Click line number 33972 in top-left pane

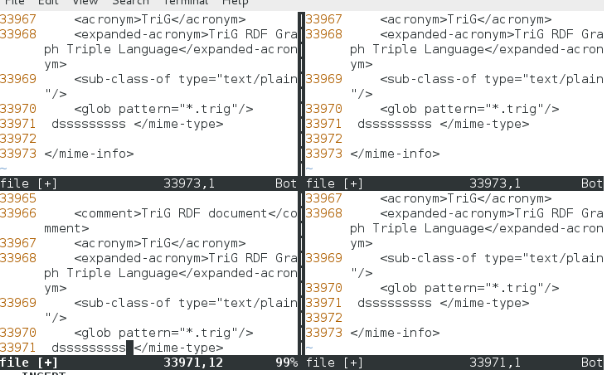[18, 139]
